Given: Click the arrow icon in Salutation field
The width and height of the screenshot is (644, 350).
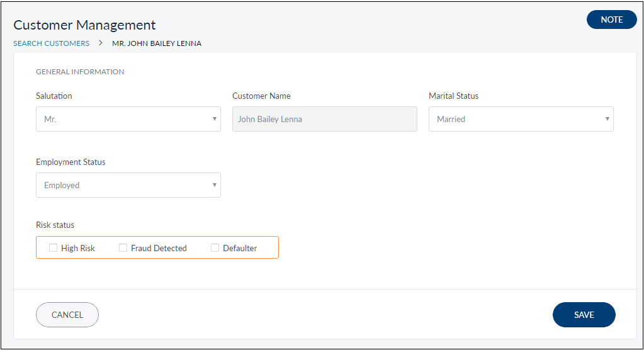Looking at the screenshot, I should coord(214,119).
